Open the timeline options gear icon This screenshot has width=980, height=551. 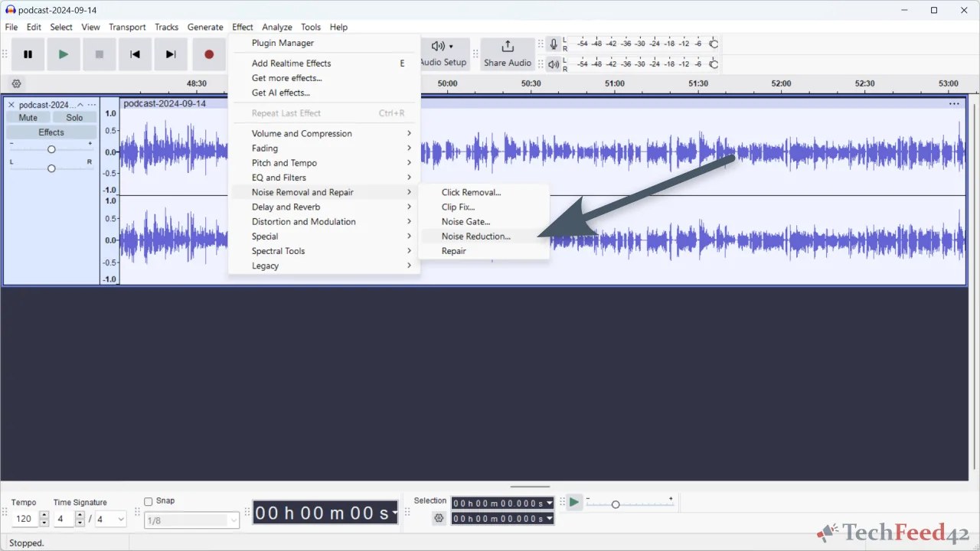(x=16, y=83)
